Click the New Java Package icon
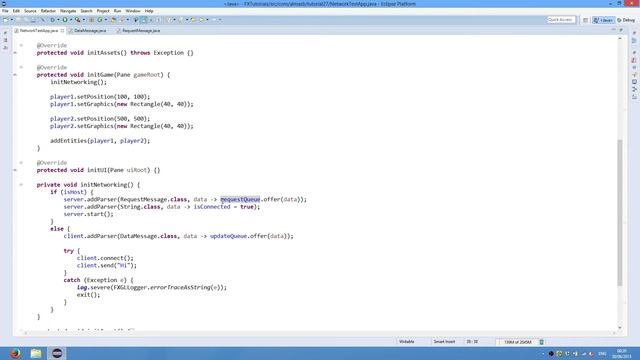Screen dimensions: 640x360 tap(91, 20)
